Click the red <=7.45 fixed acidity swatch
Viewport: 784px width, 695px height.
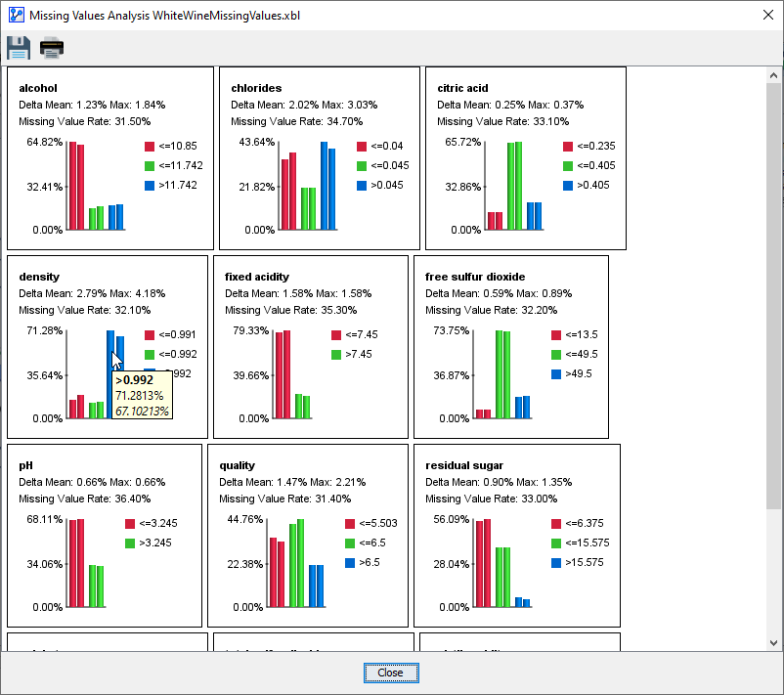337,335
